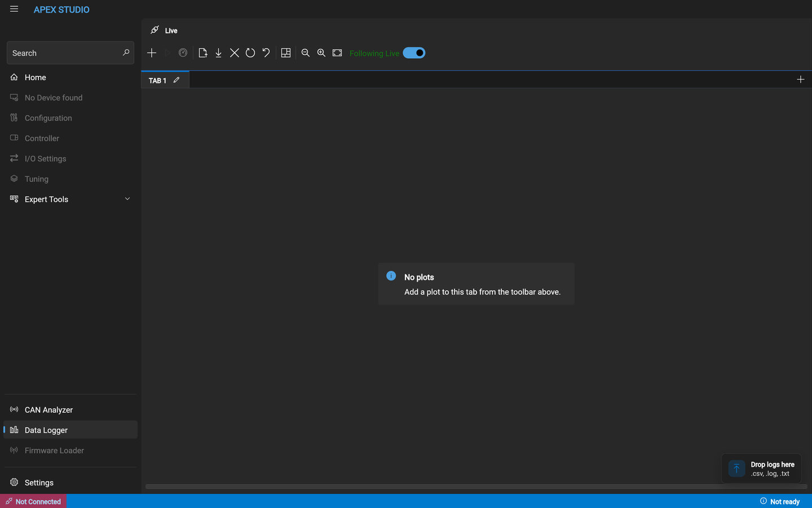The width and height of the screenshot is (812, 508).
Task: Click the Drop logs here area
Action: (x=761, y=468)
